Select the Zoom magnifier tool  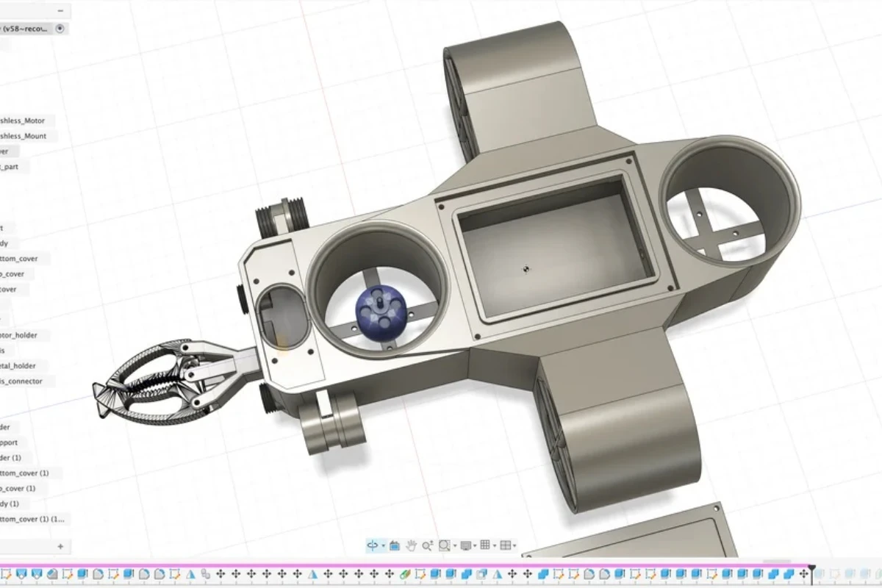pos(427,545)
